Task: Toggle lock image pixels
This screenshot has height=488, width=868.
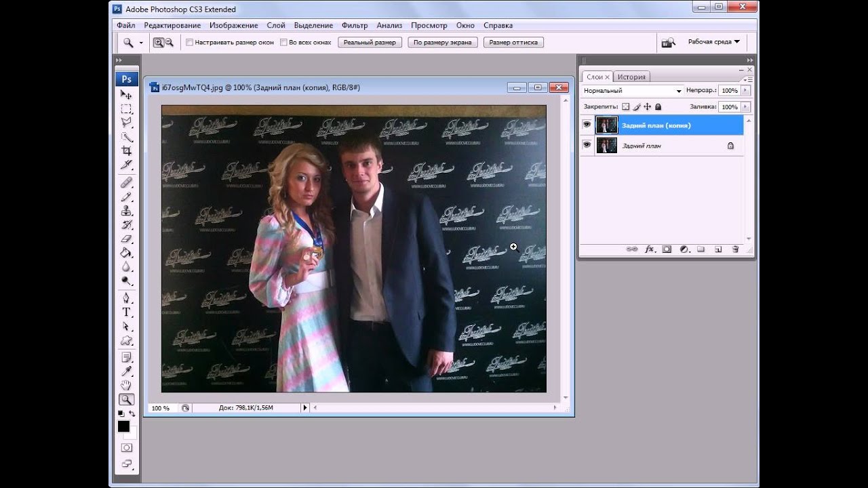Action: [637, 107]
